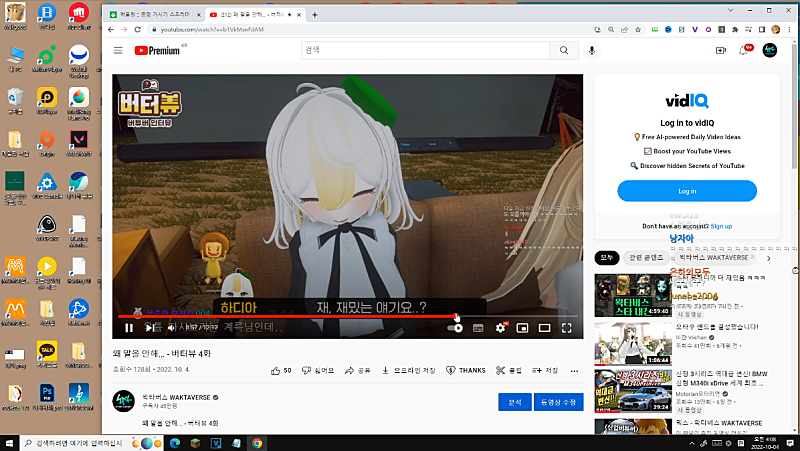Open the account avatar menu
This screenshot has height=451, width=800.
pyautogui.click(x=769, y=51)
